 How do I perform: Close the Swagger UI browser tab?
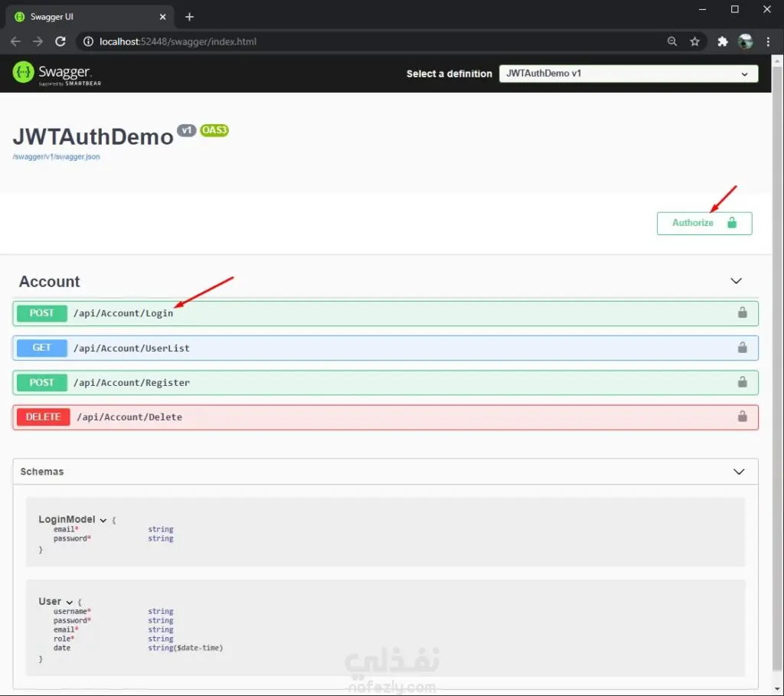[162, 17]
